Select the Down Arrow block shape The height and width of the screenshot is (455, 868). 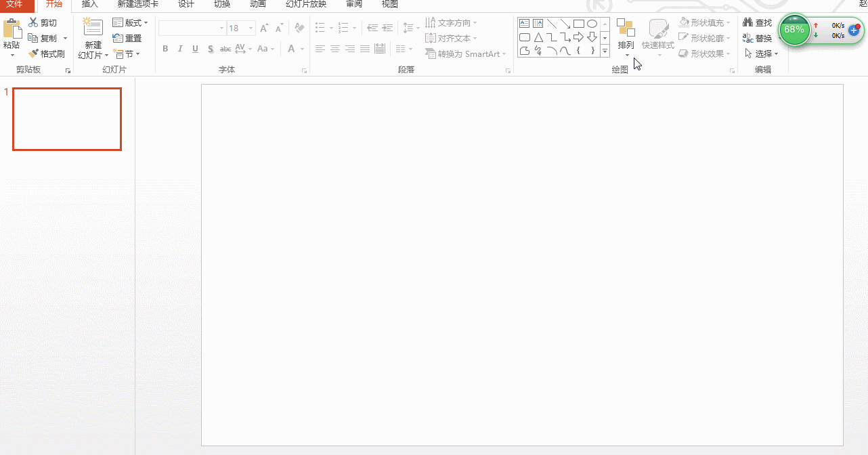click(592, 37)
